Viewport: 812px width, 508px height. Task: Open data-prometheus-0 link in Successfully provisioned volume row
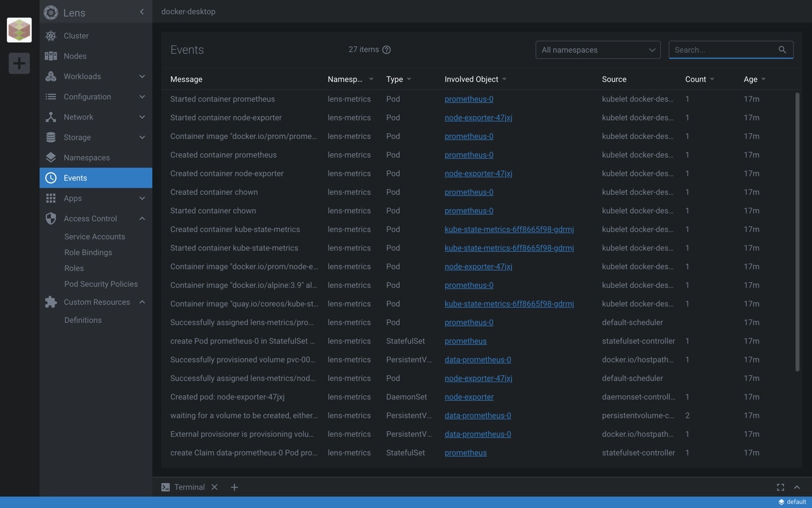pos(478,360)
